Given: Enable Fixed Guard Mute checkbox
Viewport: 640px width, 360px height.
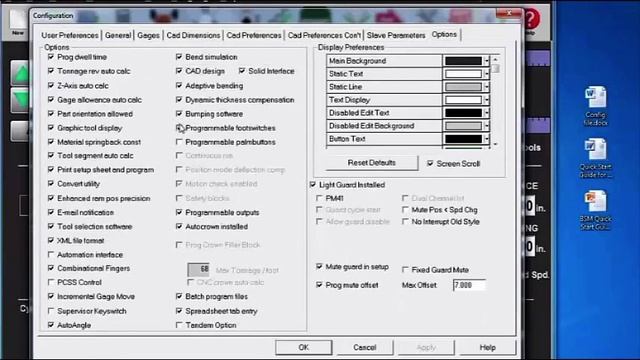Looking at the screenshot, I should 405,270.
